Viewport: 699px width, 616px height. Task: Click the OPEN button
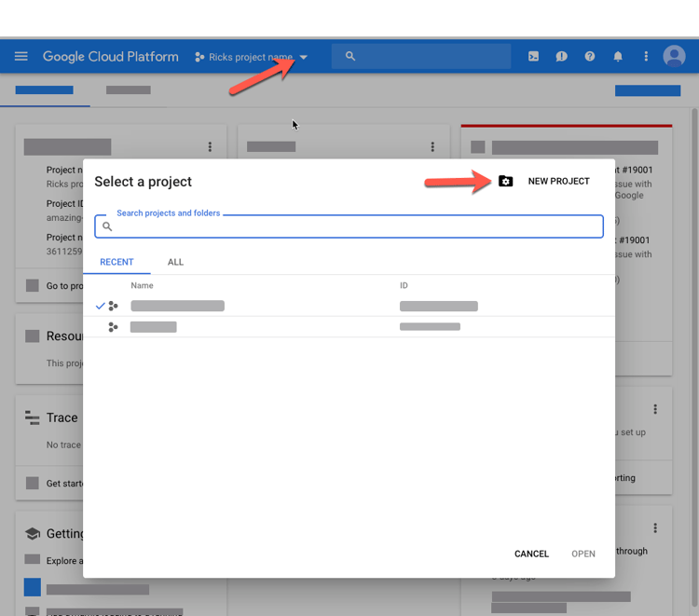[x=583, y=554]
